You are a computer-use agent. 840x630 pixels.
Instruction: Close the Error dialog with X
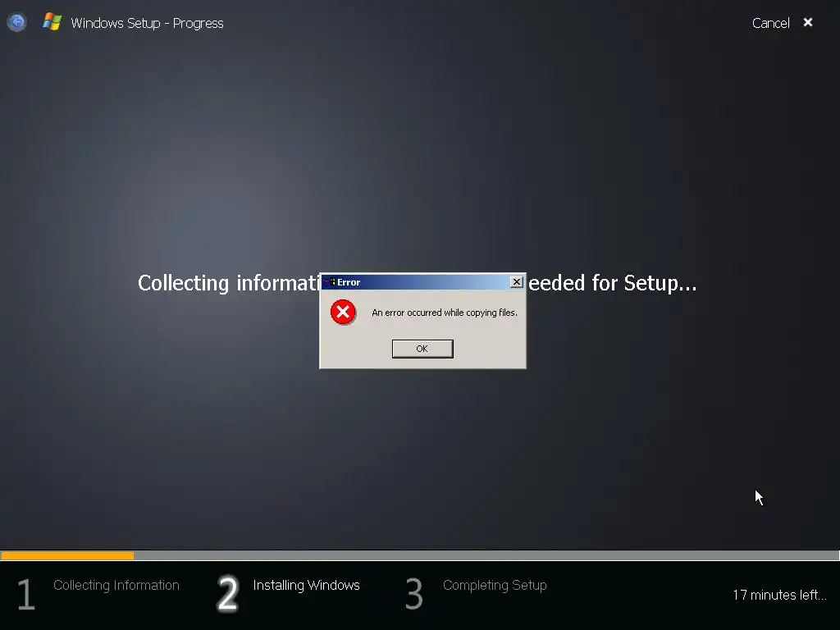(517, 282)
